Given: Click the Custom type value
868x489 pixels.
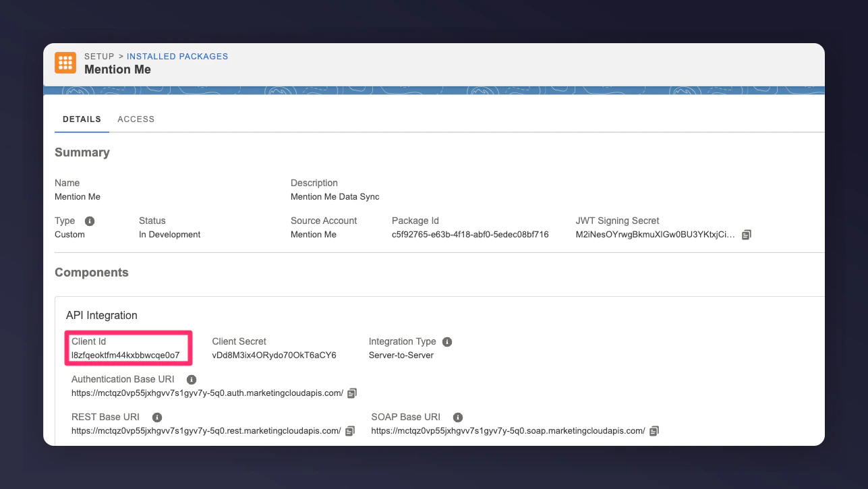Looking at the screenshot, I should (69, 235).
